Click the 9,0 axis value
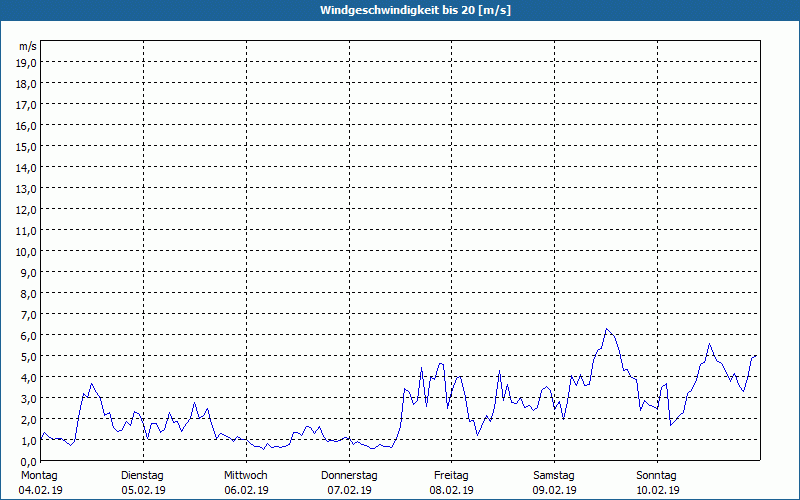The width and height of the screenshot is (800, 500). 29,272
